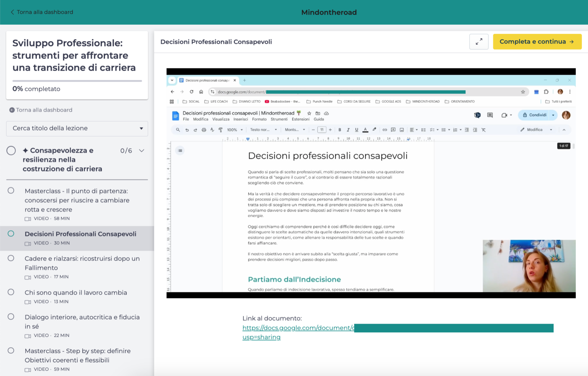In the video, click the Docs redo arrow
588x376 pixels.
[x=195, y=130]
